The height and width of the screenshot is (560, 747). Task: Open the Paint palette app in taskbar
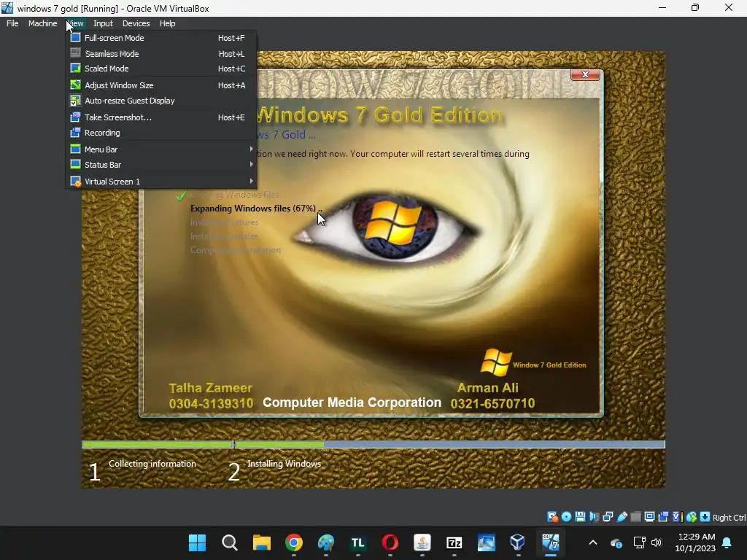326,542
